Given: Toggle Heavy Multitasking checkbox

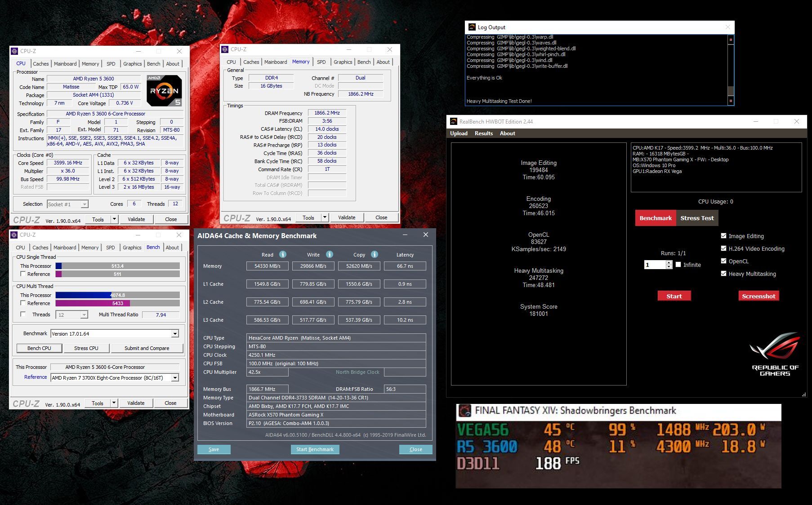Looking at the screenshot, I should tap(723, 273).
